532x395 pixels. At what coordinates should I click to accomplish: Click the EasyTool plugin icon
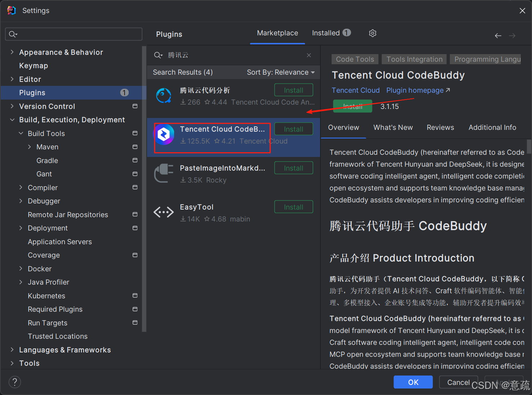164,212
